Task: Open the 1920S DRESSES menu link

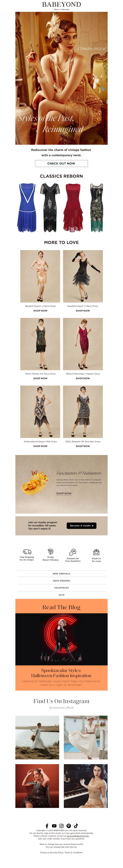Action: tap(61, 581)
